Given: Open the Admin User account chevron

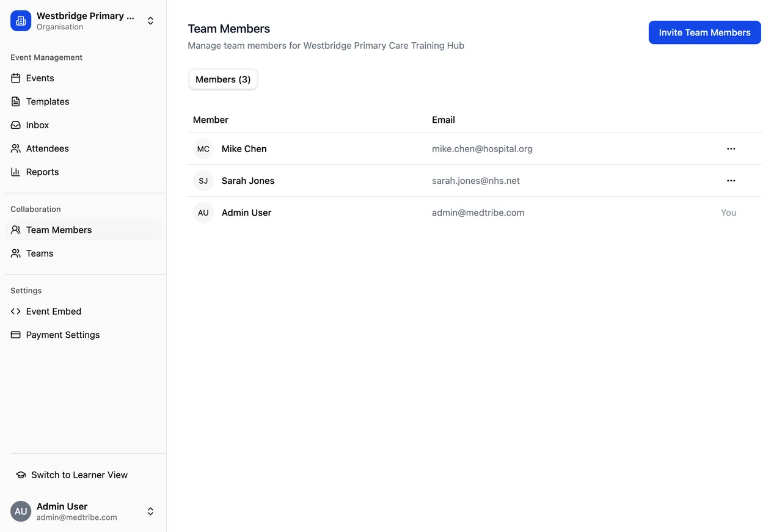Looking at the screenshot, I should (150, 511).
